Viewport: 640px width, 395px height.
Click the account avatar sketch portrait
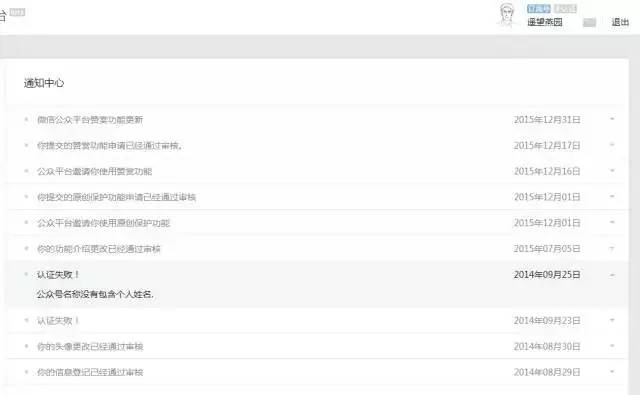(507, 15)
